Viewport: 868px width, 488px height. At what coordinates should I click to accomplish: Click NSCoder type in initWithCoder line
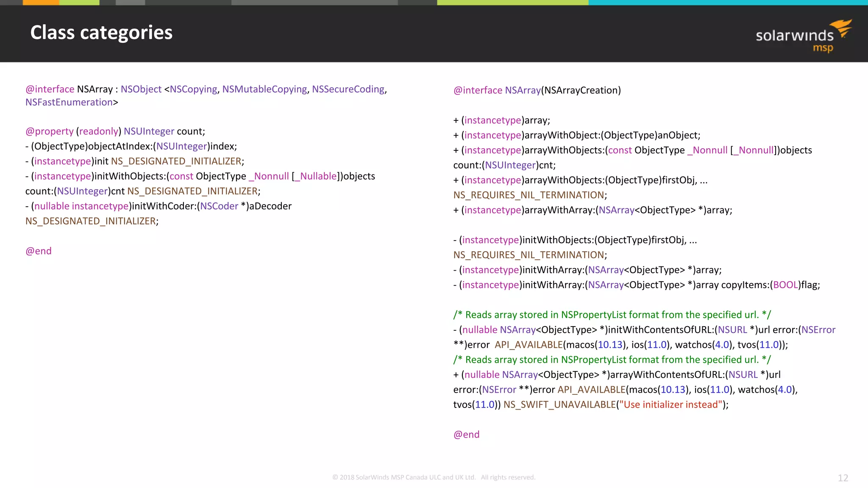[219, 206]
